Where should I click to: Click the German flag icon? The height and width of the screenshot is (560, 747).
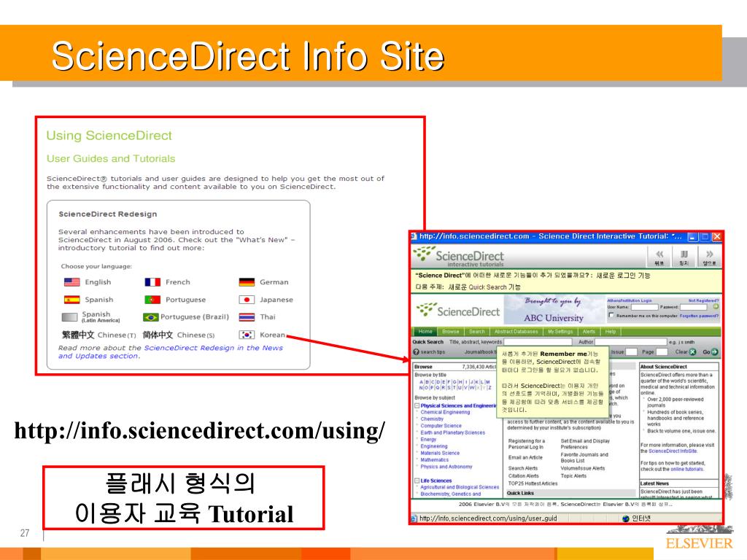pos(247,282)
